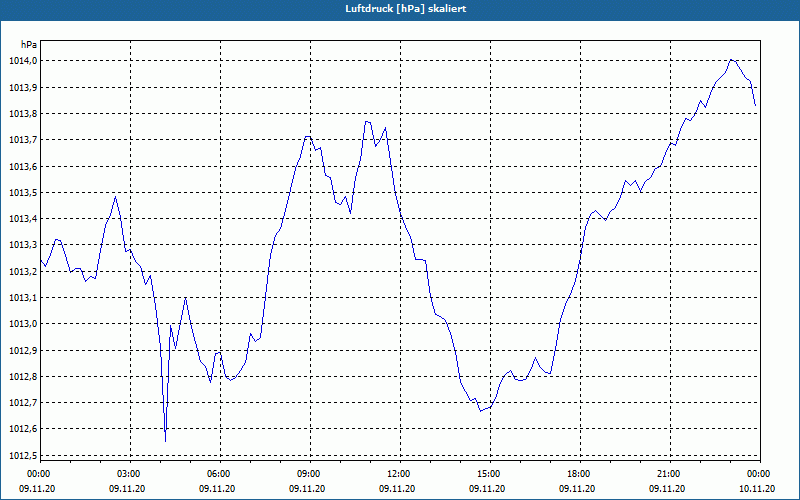Select the 1012,6 axis value
800x500 pixels.
pos(23,429)
